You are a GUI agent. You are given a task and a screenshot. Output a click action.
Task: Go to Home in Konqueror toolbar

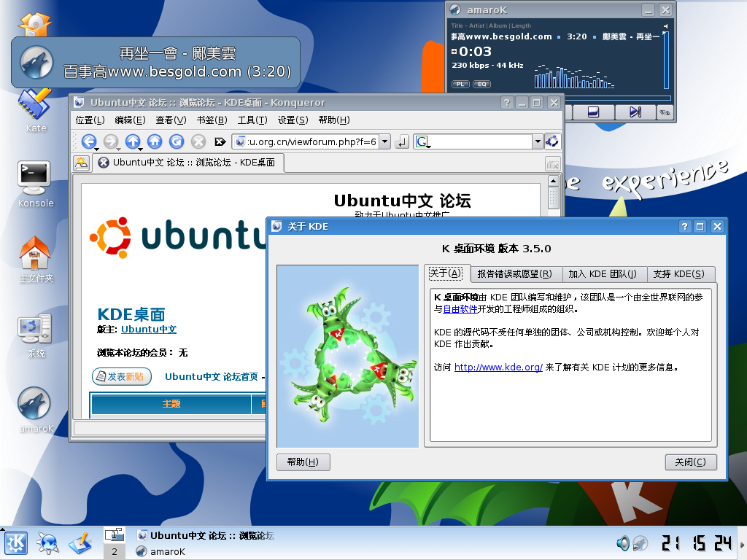point(155,141)
